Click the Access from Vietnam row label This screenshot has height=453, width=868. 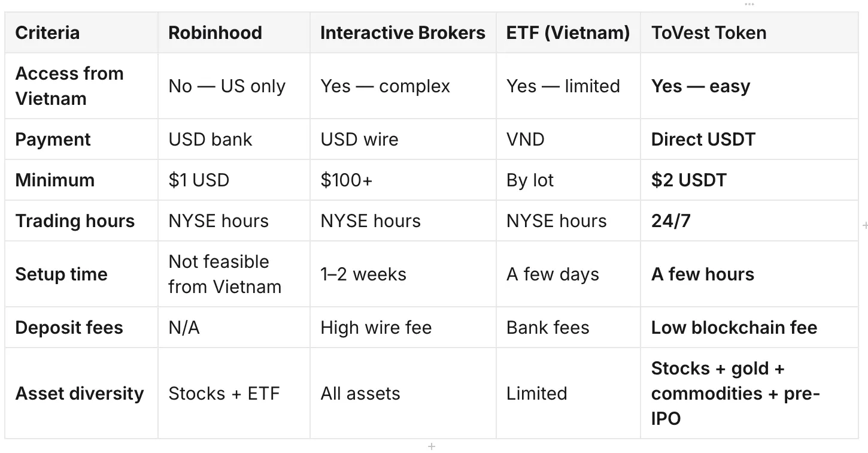81,86
